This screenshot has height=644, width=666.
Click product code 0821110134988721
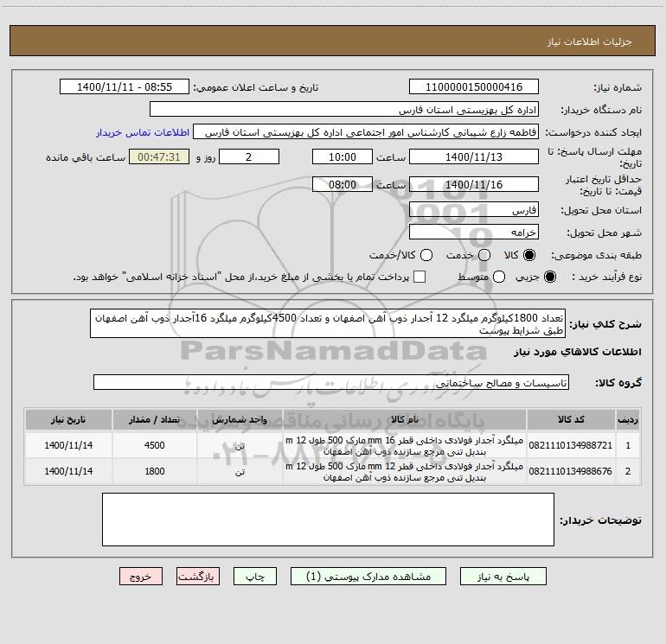(x=571, y=445)
